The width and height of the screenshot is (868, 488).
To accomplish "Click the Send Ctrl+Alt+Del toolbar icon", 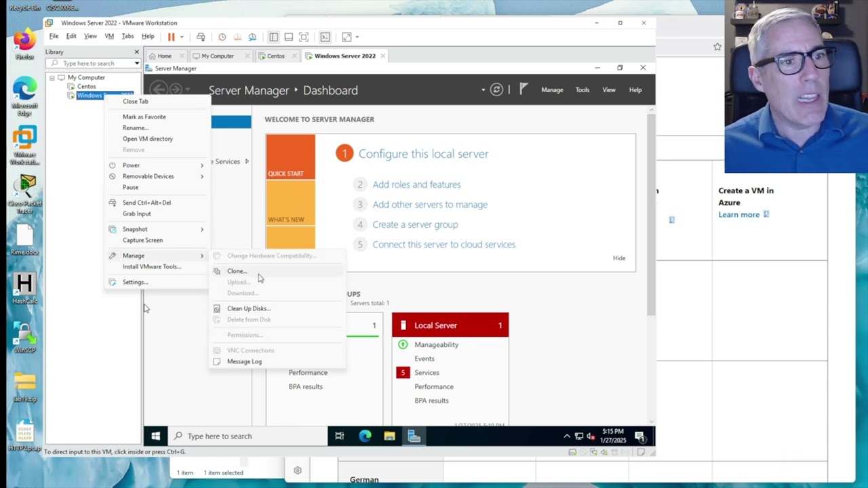I will [201, 37].
